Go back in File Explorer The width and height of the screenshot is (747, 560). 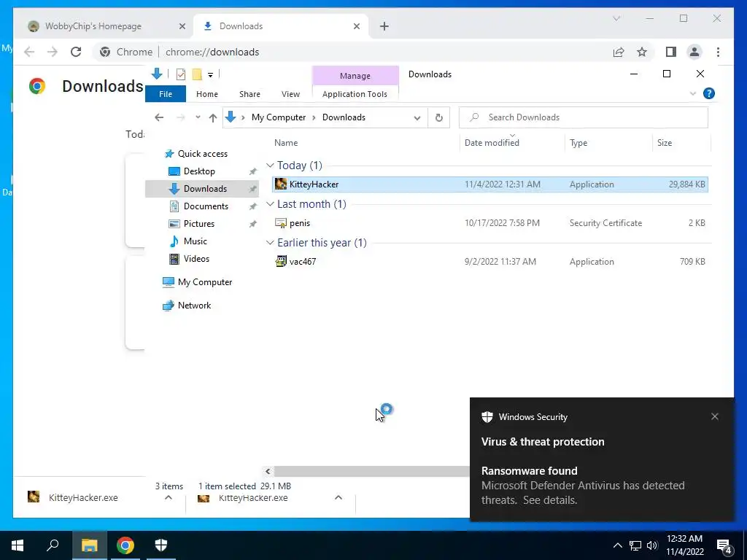click(x=159, y=117)
